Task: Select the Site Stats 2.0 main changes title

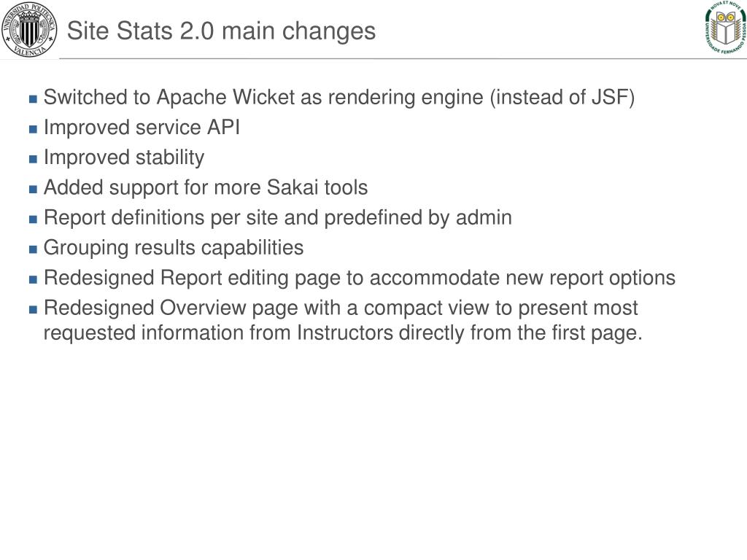Action: (221, 31)
